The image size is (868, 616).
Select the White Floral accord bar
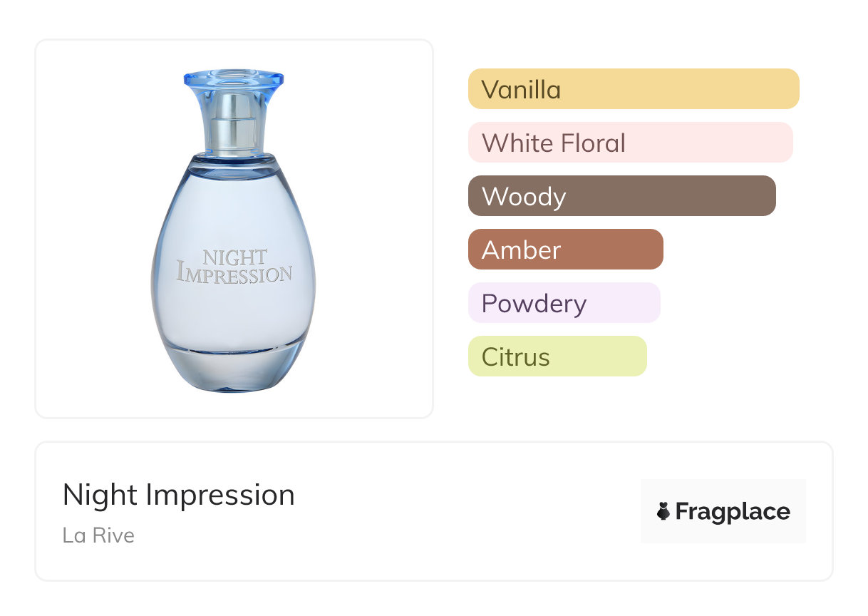click(630, 143)
